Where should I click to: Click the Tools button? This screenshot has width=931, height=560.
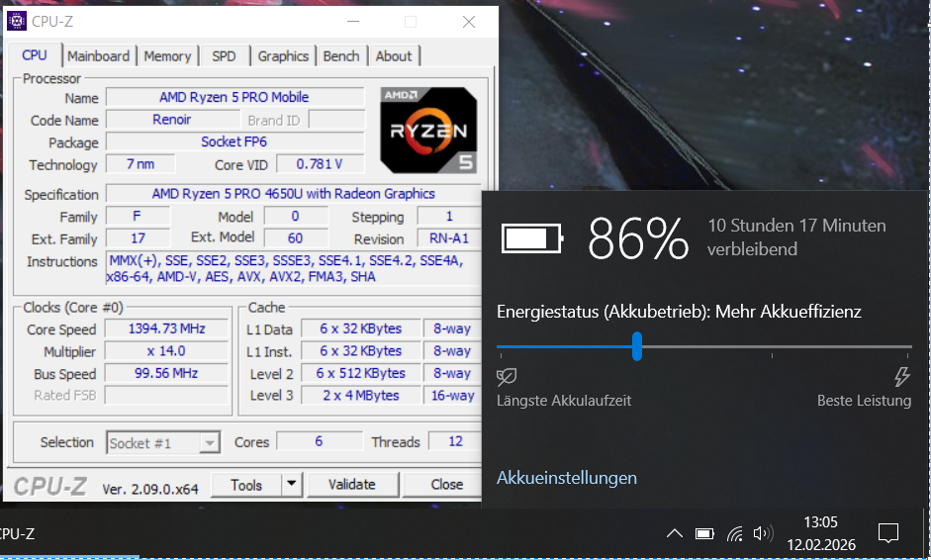(x=246, y=485)
